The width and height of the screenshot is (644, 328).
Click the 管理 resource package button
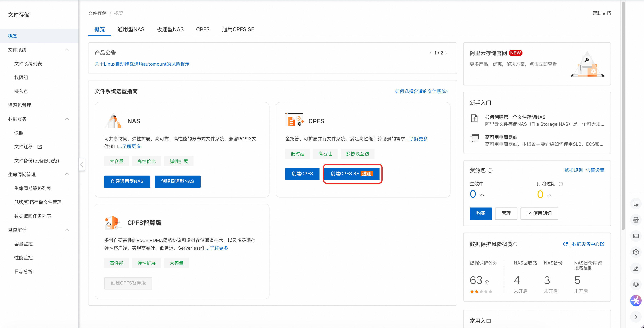click(506, 213)
